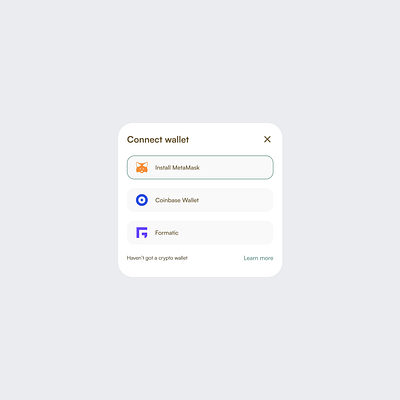Screen dimensions: 400x400
Task: Click empty area inside Coinbase Wallet row
Action: pyautogui.click(x=237, y=200)
